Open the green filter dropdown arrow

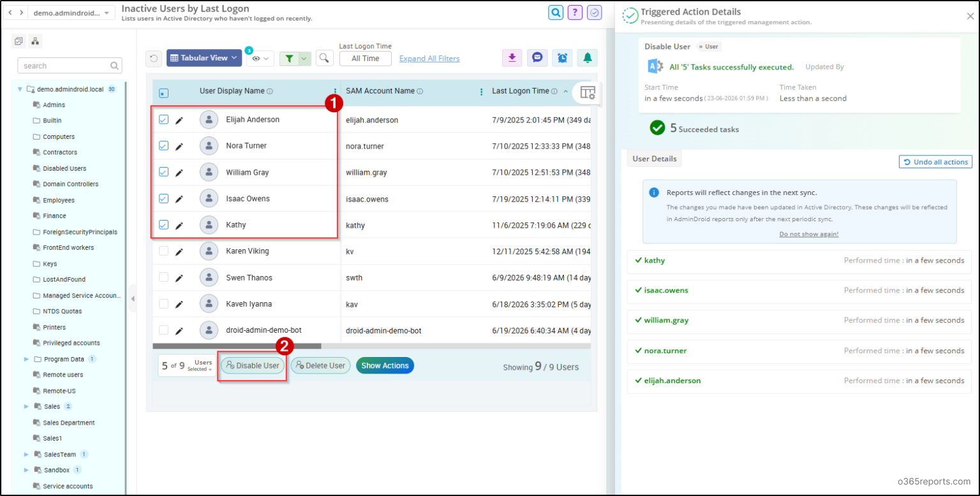[304, 59]
